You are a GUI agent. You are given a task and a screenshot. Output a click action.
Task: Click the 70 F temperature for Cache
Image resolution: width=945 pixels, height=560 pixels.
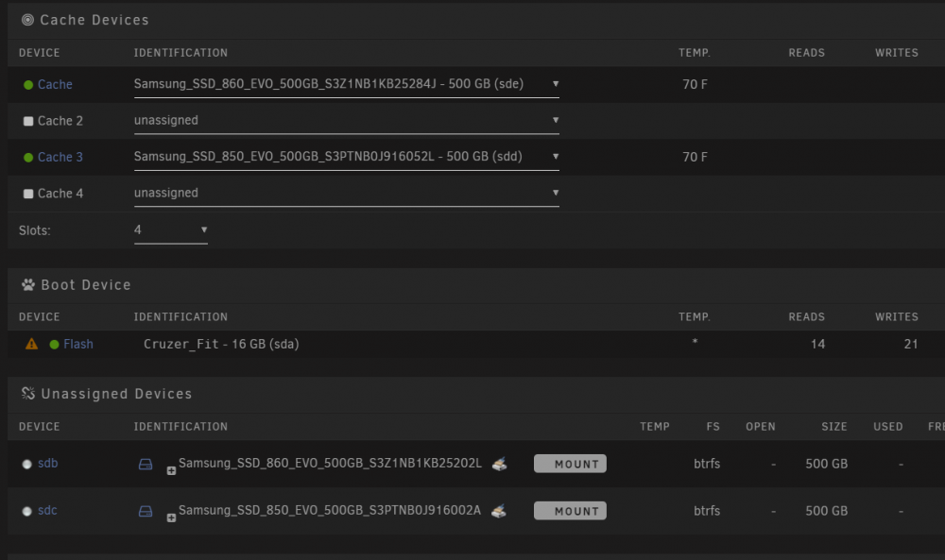coord(695,84)
